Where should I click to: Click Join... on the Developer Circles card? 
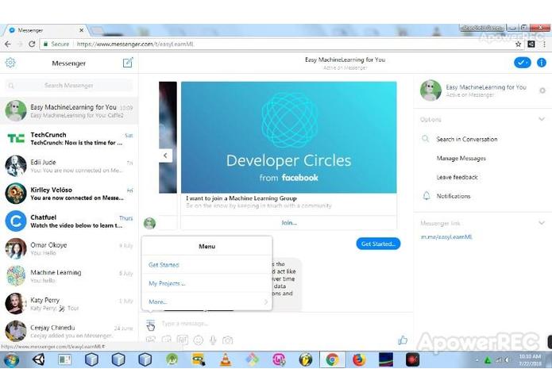tap(288, 222)
